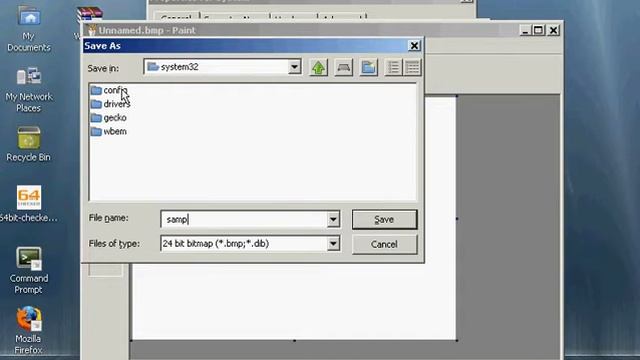The height and width of the screenshot is (360, 640).
Task: Maximize the Paint window
Action: click(538, 30)
